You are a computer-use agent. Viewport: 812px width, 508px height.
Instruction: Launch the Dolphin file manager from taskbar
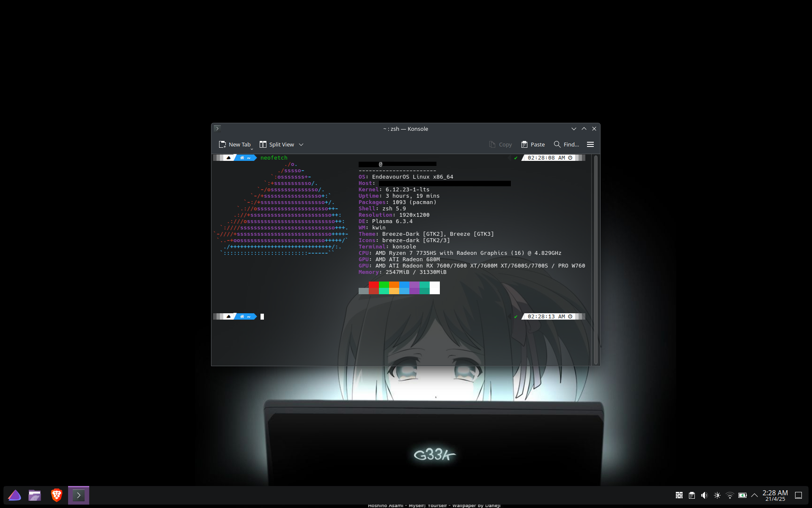tap(35, 495)
